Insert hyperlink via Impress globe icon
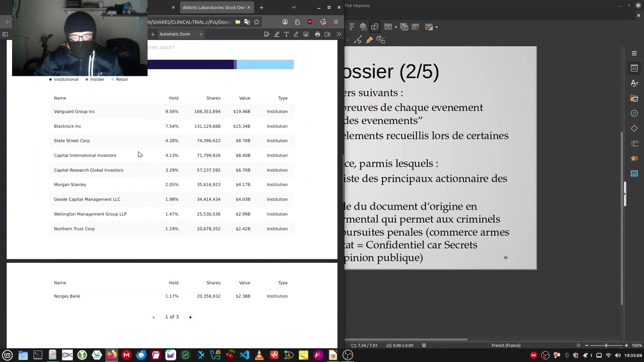 (363, 27)
